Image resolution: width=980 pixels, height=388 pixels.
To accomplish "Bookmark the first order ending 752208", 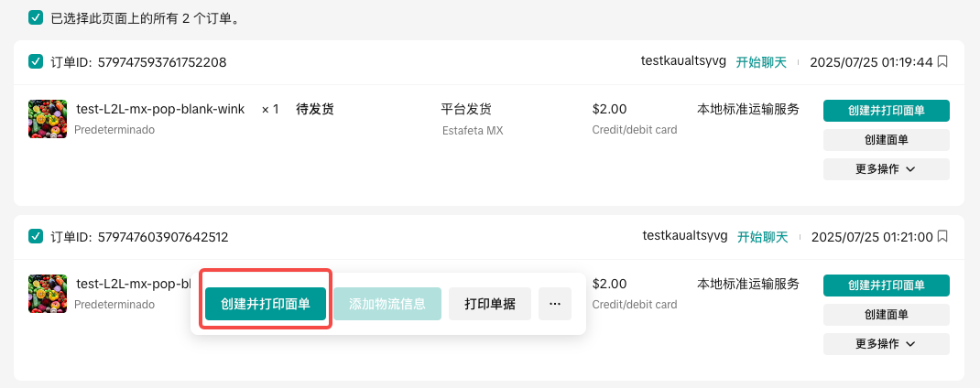I will point(942,62).
